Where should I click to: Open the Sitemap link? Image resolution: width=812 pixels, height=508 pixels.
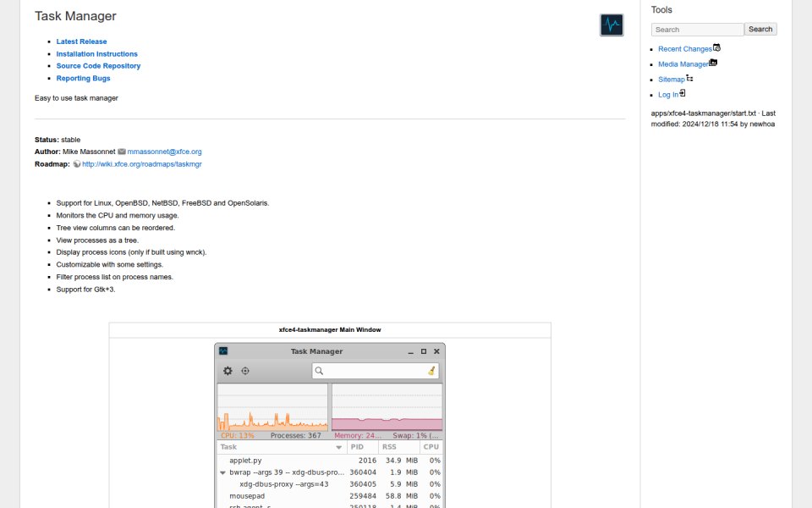[x=671, y=80]
